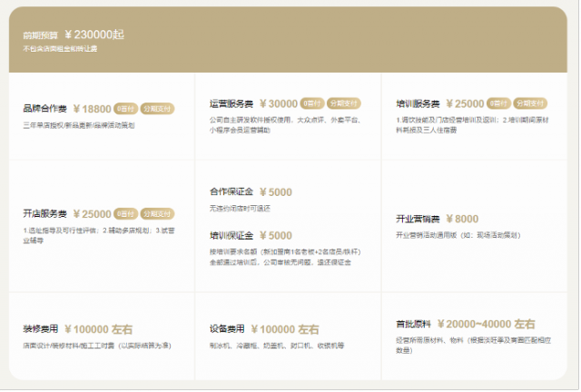The height and width of the screenshot is (392, 581).
Task: Click the 分期支付 badge beside 开店服务费
Action: [x=157, y=214]
